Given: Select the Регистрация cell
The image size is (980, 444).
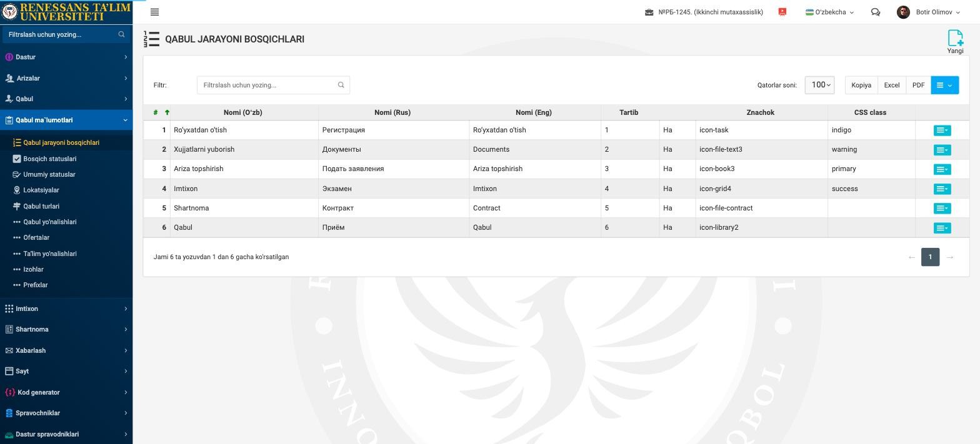Looking at the screenshot, I should [x=394, y=130].
